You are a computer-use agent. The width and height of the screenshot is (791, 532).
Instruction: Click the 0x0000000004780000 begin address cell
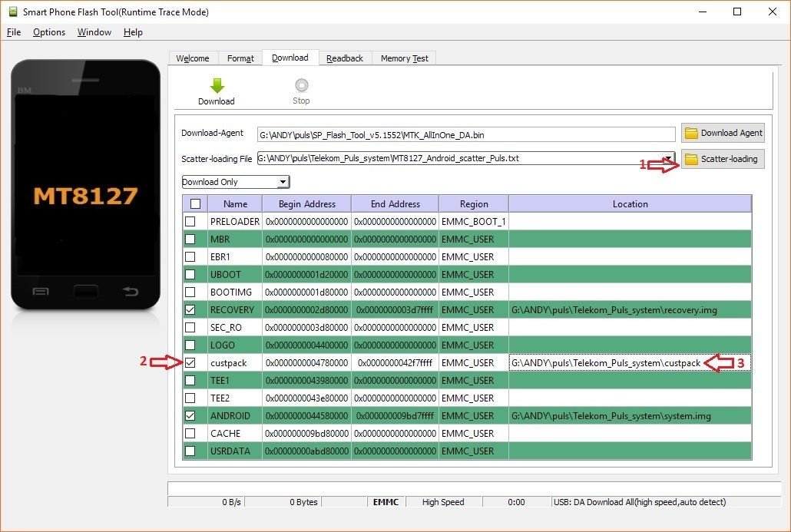(x=306, y=362)
